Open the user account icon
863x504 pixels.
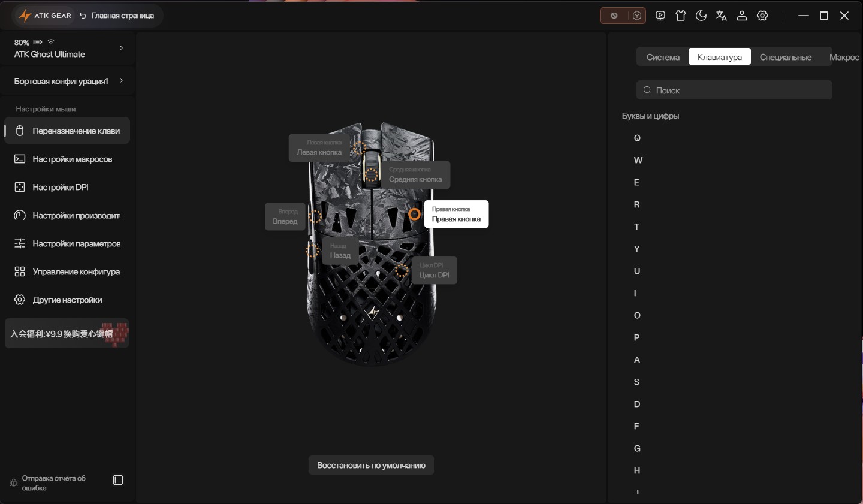coord(742,16)
